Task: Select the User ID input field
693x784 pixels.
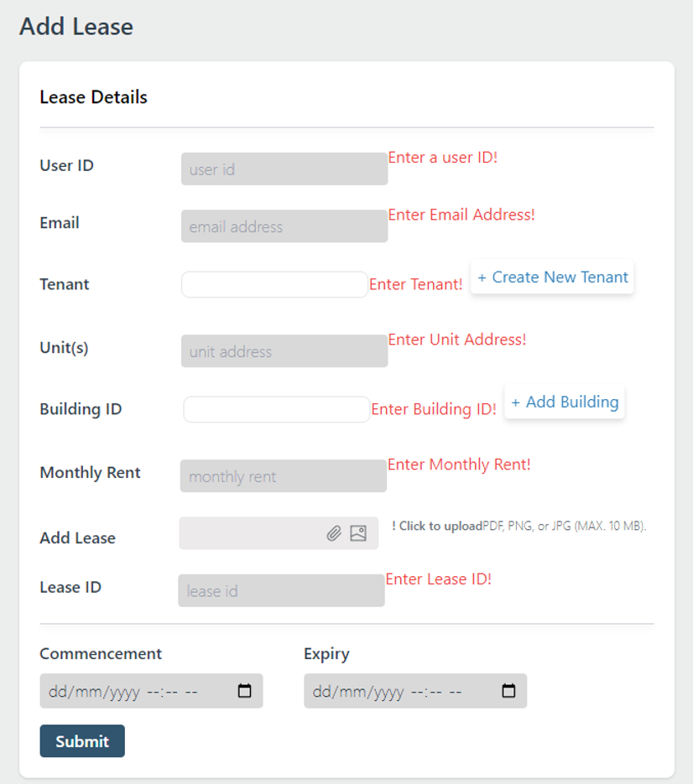Action: (x=284, y=167)
